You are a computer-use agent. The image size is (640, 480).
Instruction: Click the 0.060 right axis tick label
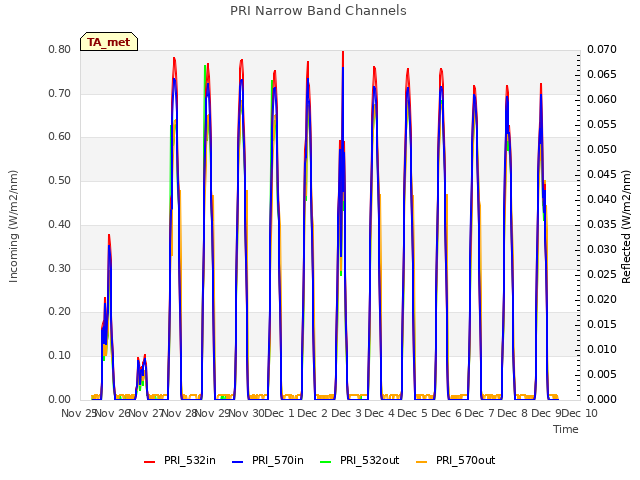point(602,100)
